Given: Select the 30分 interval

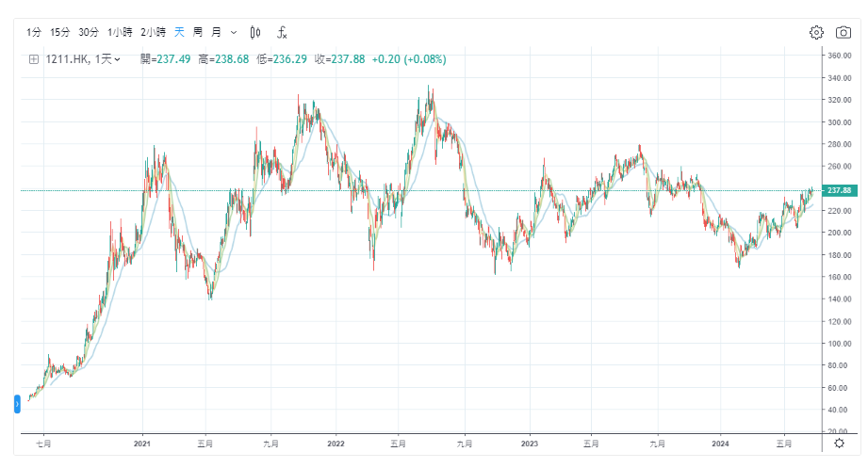Looking at the screenshot, I should pos(89,32).
